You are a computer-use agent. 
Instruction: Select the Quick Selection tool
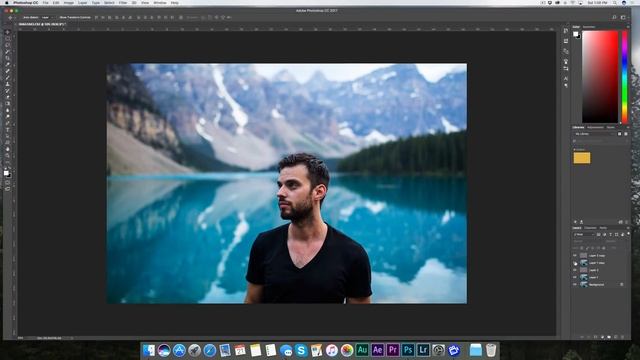(8, 51)
